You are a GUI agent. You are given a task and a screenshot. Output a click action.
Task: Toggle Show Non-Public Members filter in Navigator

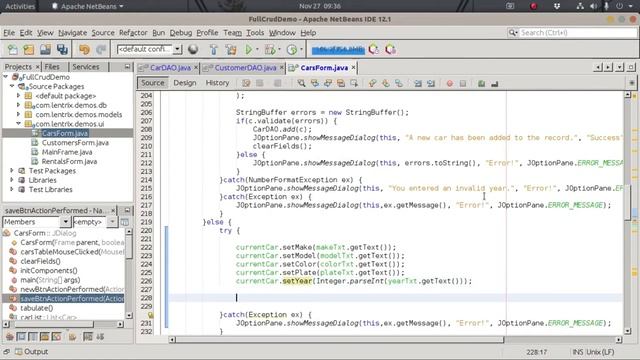(44, 336)
